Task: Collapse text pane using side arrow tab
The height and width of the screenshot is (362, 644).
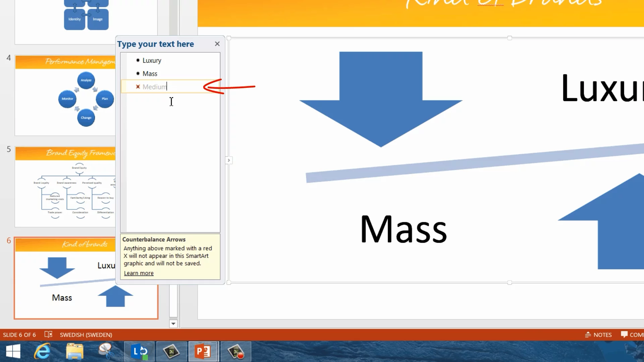Action: (229, 160)
